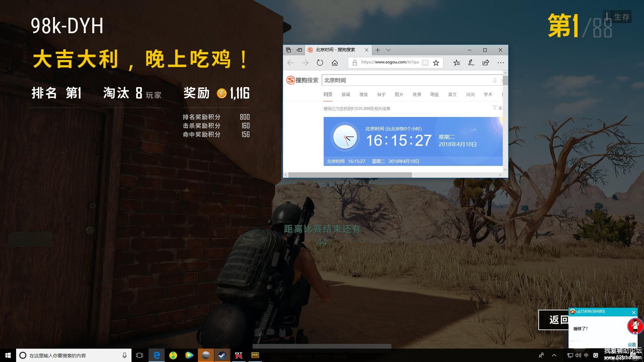The width and height of the screenshot is (644, 362).
Task: Click the analog clock widget
Action: tap(345, 137)
